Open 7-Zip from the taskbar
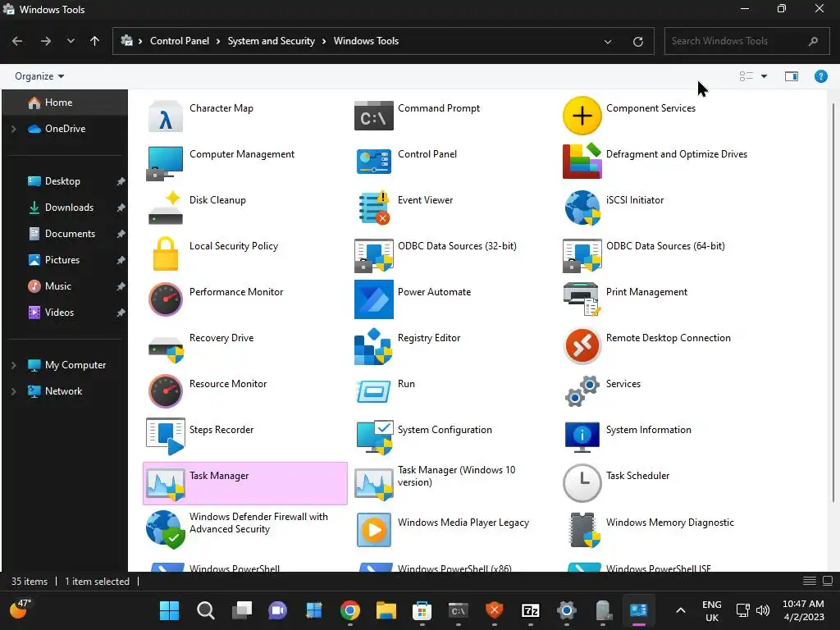Screen dimensions: 840x630 point(531,610)
